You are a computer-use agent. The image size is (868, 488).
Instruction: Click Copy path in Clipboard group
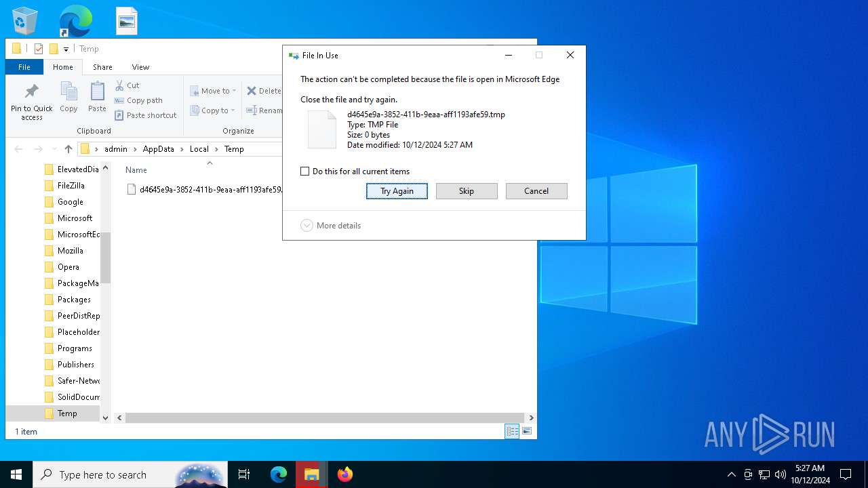coord(138,100)
